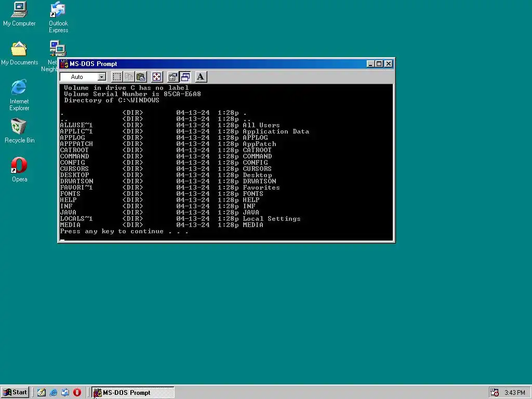The image size is (532, 399).
Task: Click the 'Favorites' long file name
Action: tap(261, 188)
